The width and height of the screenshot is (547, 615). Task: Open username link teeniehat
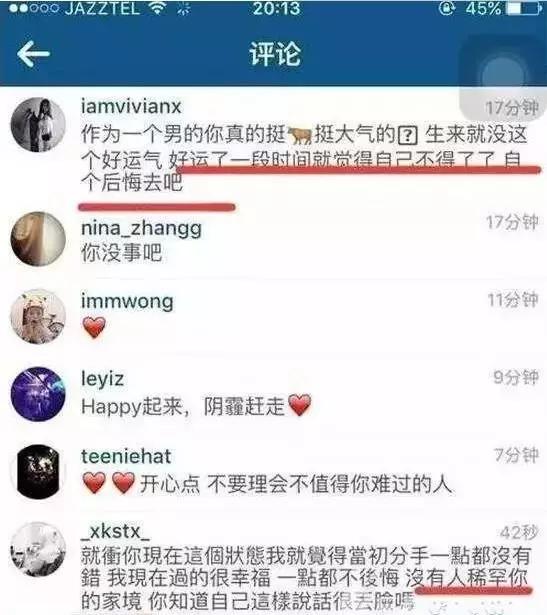(x=126, y=457)
